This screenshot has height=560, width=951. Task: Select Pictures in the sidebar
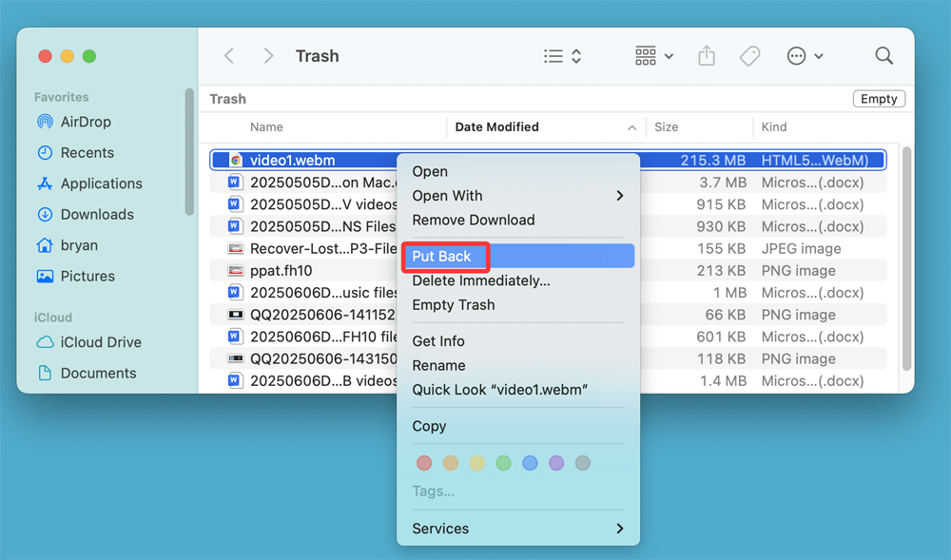pos(87,276)
